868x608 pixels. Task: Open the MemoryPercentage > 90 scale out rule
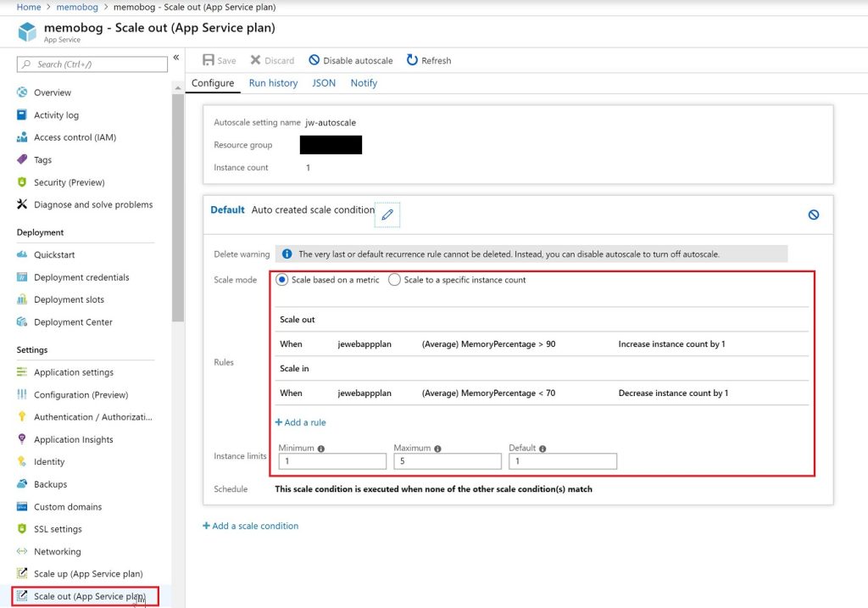[542, 344]
